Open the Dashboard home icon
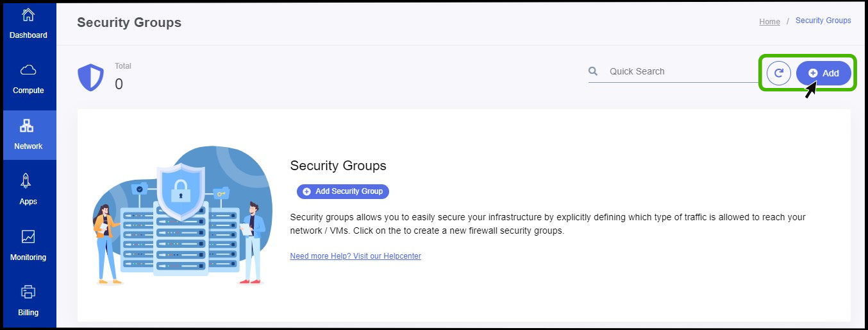The width and height of the screenshot is (868, 330). pos(28,15)
